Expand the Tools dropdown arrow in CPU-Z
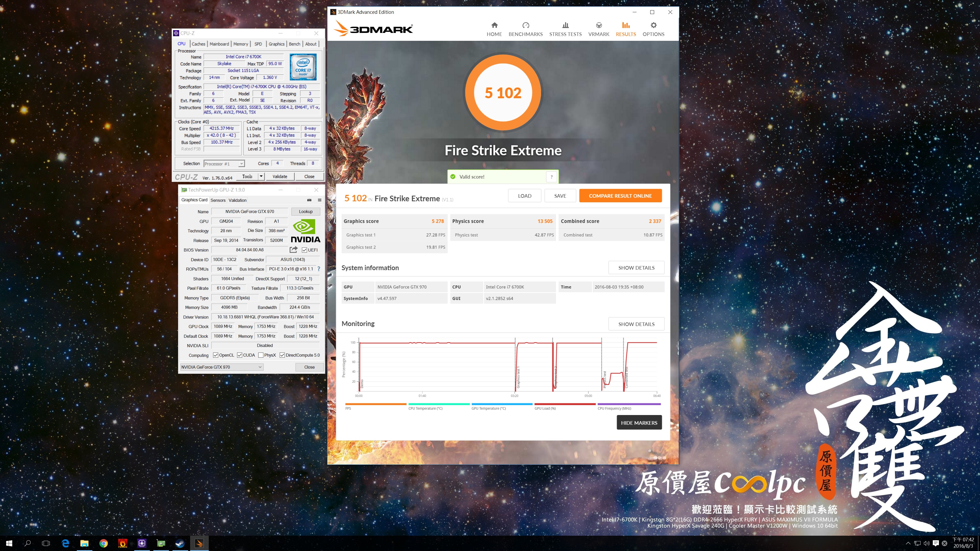Viewport: 980px width, 551px height. click(261, 177)
